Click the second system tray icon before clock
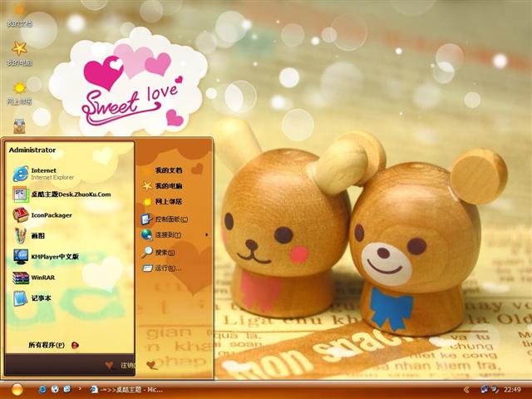532x399 pixels. (495, 389)
